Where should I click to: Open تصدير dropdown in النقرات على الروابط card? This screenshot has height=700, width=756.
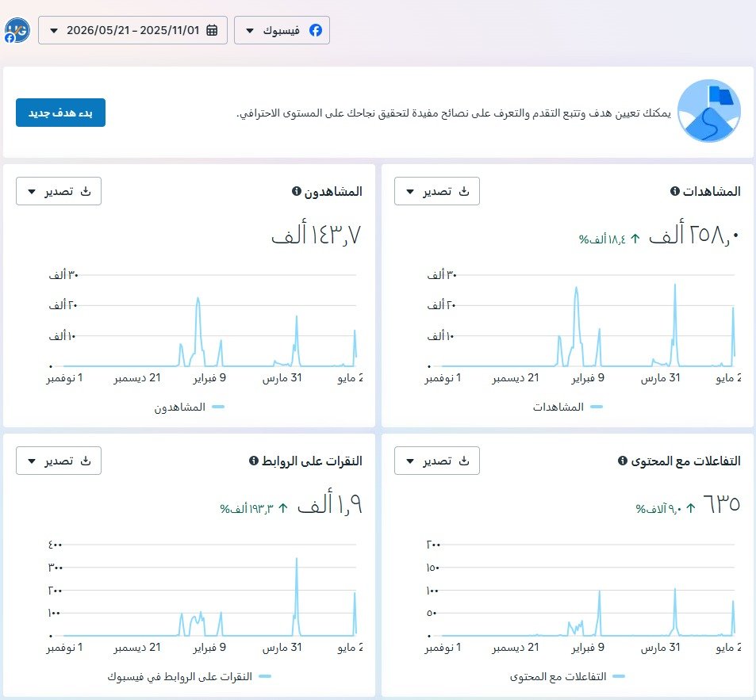(x=59, y=461)
